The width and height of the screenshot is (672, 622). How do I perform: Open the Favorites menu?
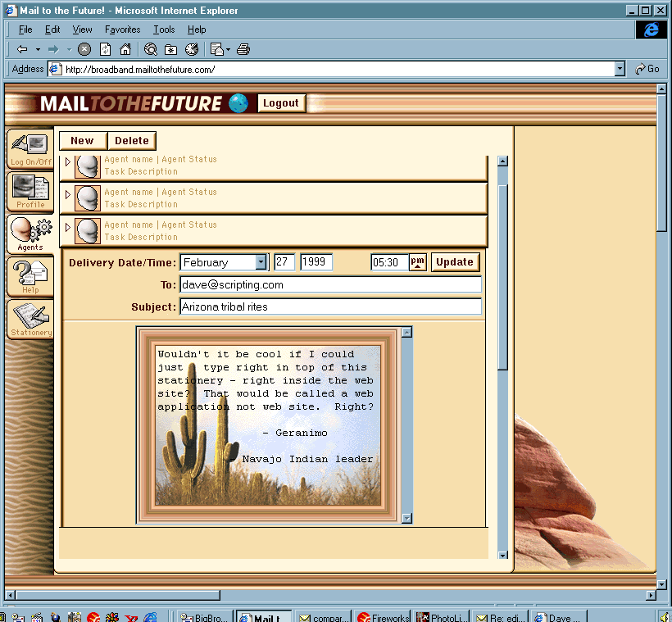[x=122, y=30]
